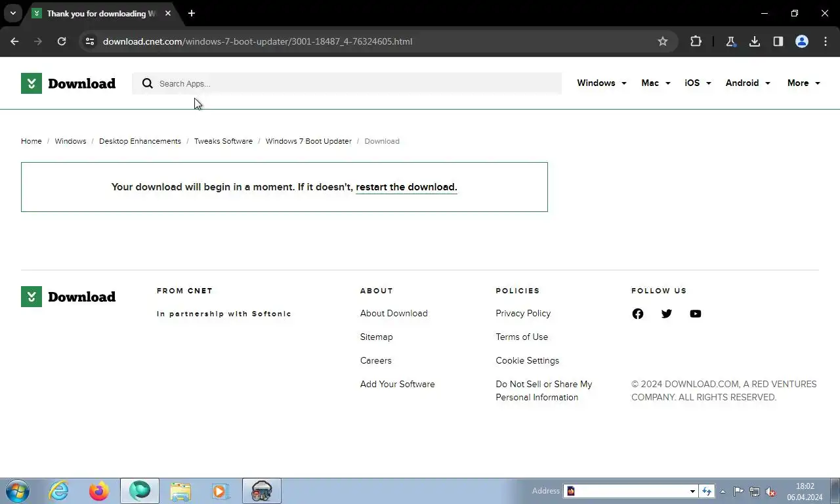The width and height of the screenshot is (840, 504).
Task: Open Chrome Labs flask icon
Action: pos(730,41)
